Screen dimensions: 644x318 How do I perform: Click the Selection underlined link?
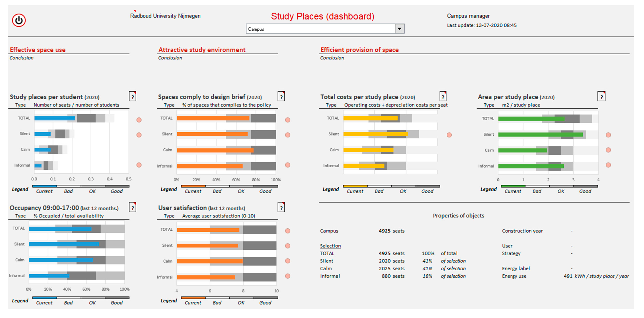click(330, 246)
